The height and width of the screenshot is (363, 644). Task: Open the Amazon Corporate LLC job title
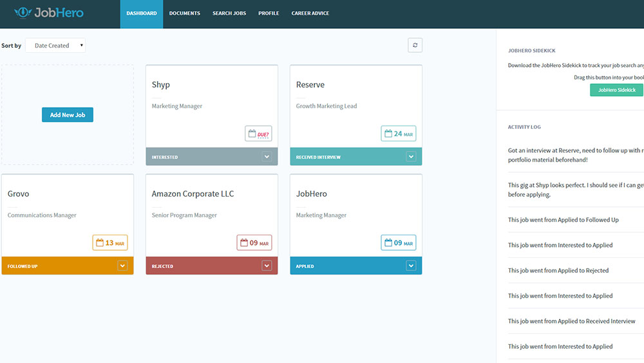193,194
